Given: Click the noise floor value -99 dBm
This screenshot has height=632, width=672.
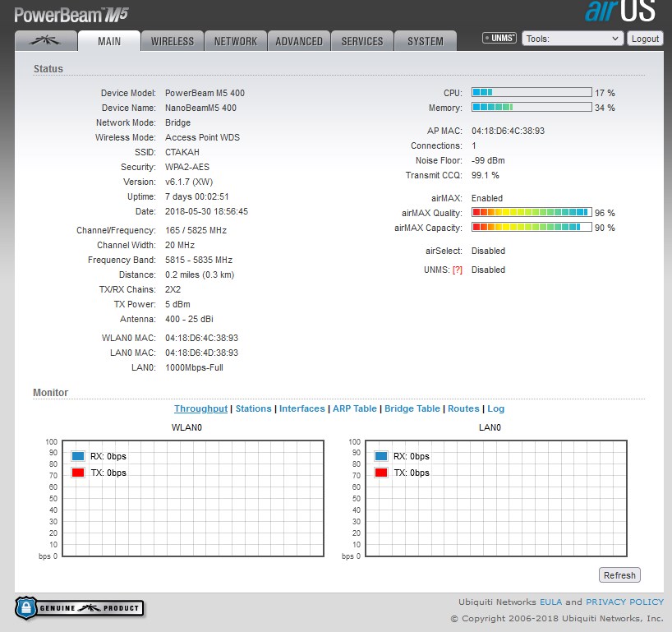Looking at the screenshot, I should pos(488,160).
